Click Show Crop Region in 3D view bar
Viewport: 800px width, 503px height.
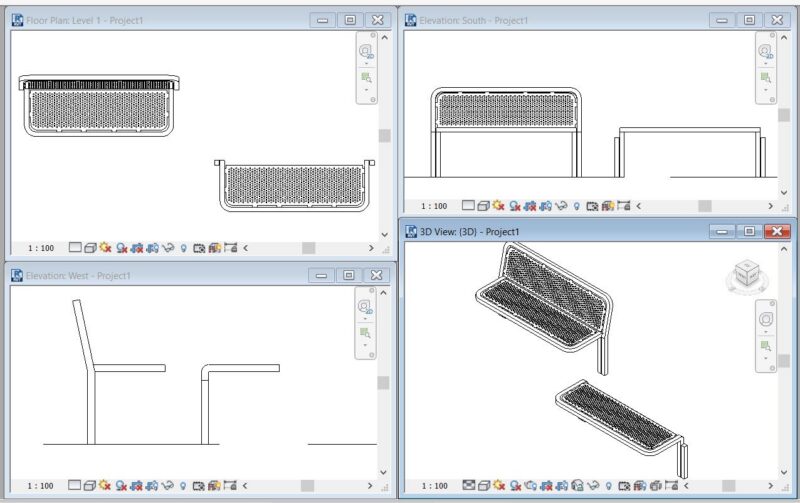pos(562,486)
